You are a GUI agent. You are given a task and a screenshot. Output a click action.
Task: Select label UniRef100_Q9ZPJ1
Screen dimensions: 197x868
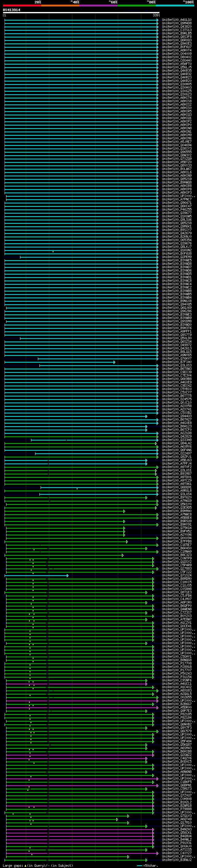pos(177,457)
